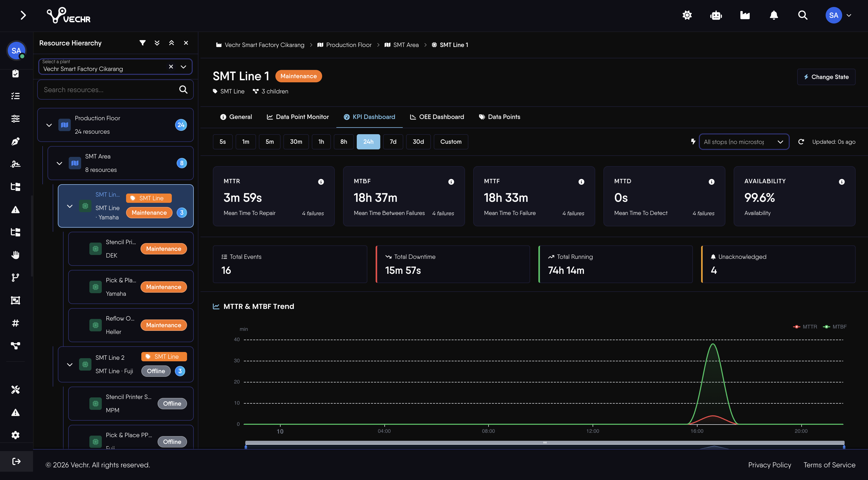This screenshot has height=480, width=868.
Task: Open the robot assistant icon
Action: [x=716, y=15]
